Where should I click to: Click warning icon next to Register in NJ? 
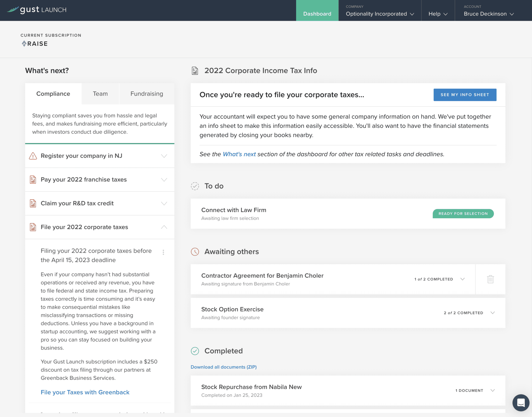33,156
